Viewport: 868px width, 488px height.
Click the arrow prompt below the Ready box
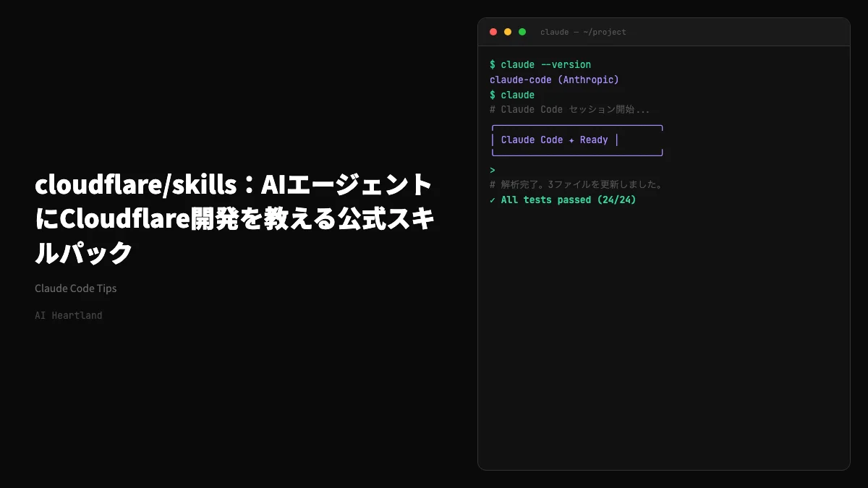point(492,169)
